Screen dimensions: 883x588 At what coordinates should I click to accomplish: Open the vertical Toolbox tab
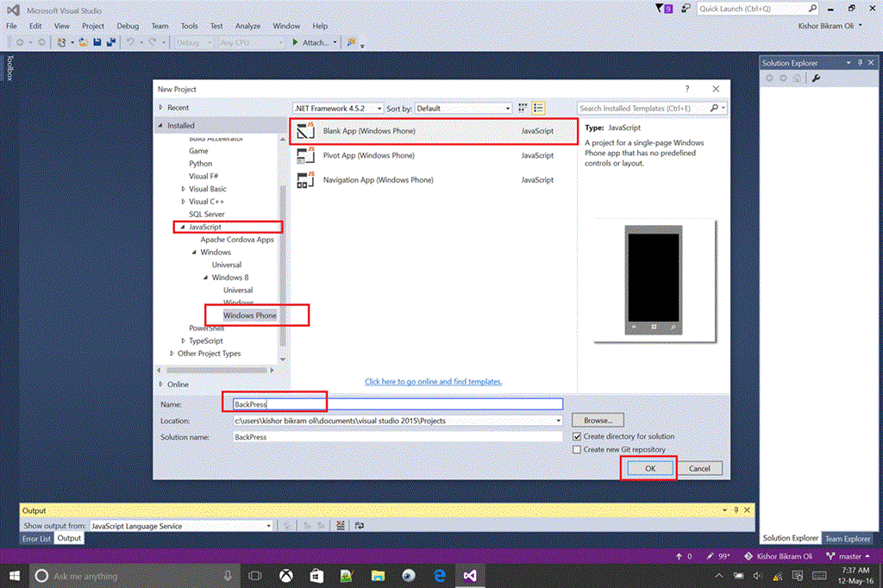pyautogui.click(x=9, y=67)
